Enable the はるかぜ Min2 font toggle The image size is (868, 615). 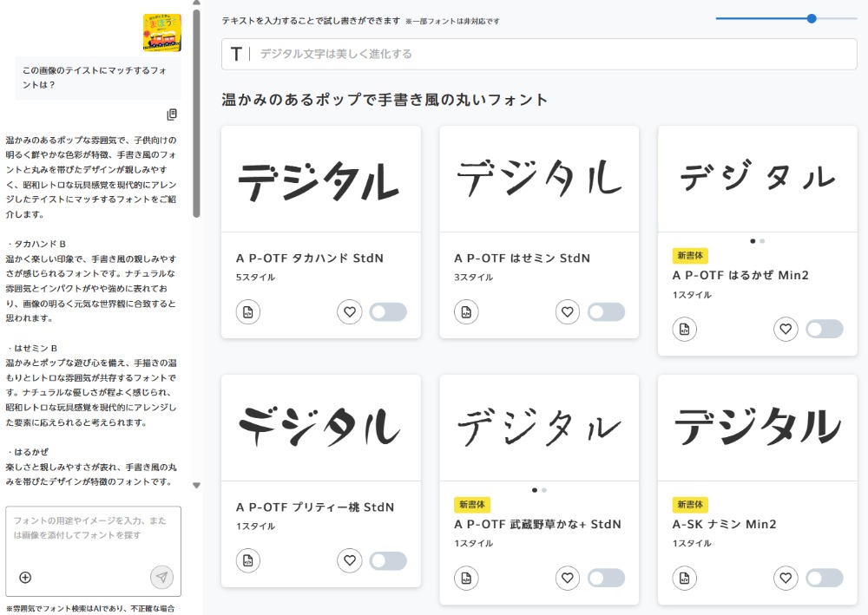825,329
